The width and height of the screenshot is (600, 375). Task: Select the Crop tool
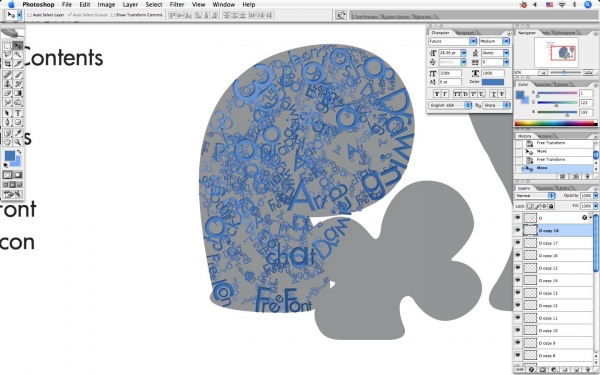pos(7,64)
